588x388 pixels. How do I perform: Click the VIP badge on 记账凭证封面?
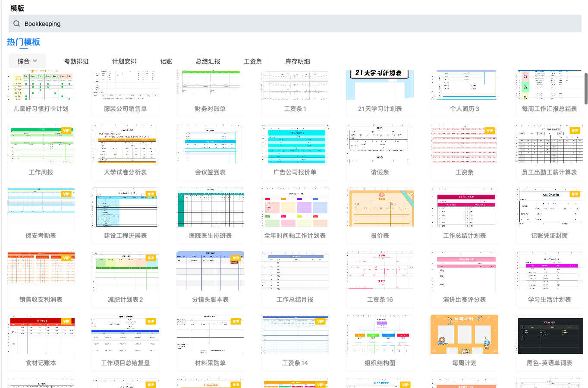(575, 194)
